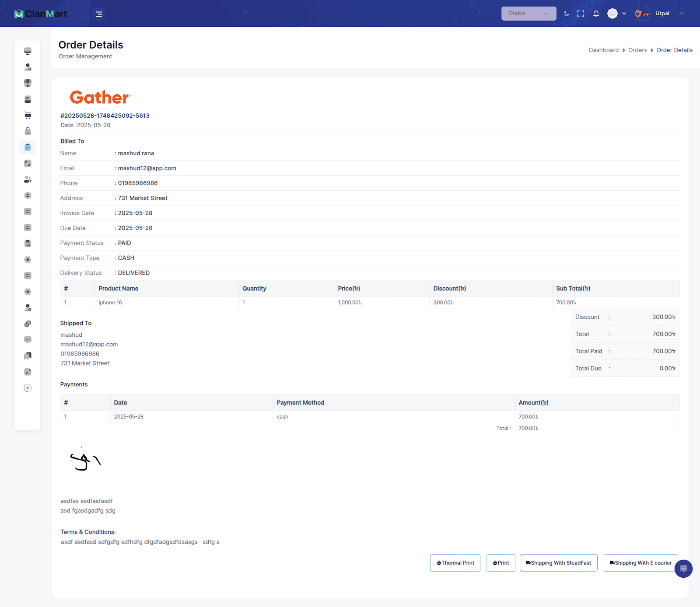Click the chain link sidebar icon
The width and height of the screenshot is (700, 607).
coord(28,324)
